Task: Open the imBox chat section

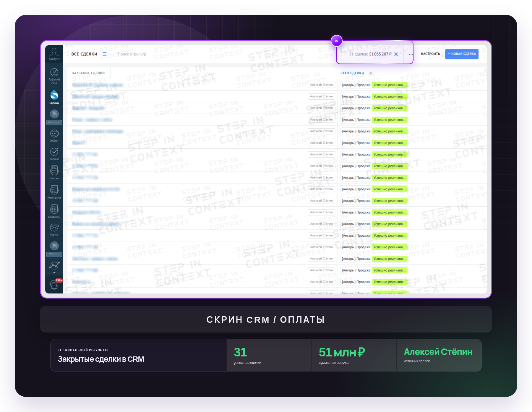Action: (x=54, y=136)
